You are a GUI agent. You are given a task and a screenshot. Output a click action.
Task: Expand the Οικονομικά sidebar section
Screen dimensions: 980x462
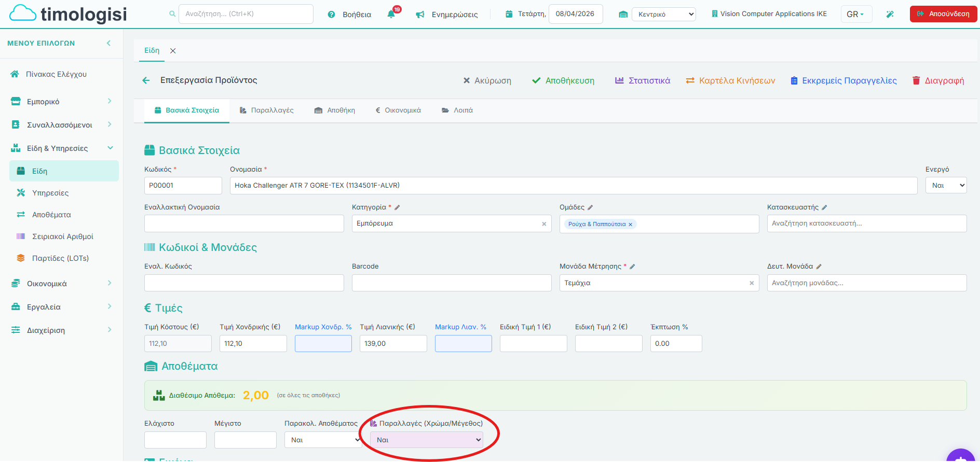tap(62, 284)
